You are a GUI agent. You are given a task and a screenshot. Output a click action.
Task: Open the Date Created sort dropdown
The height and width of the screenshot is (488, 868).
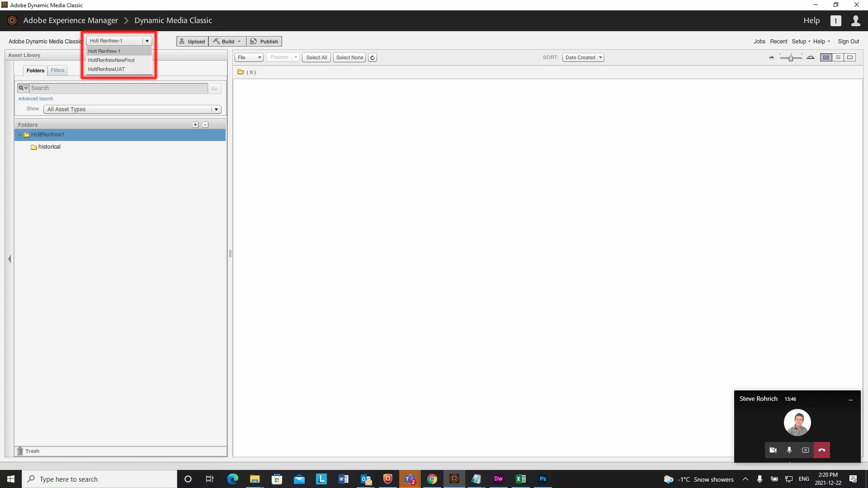click(x=583, y=57)
